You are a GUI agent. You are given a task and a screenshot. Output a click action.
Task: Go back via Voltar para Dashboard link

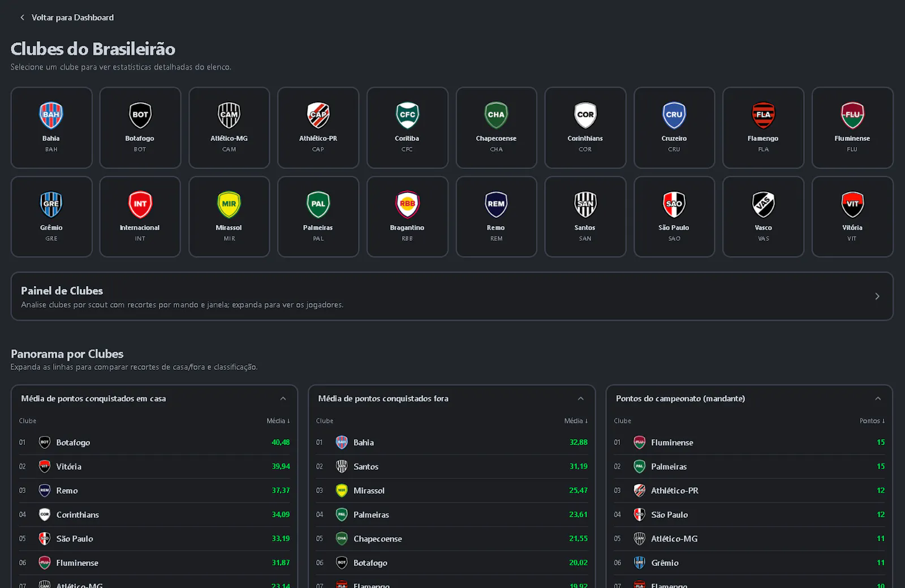point(67,18)
